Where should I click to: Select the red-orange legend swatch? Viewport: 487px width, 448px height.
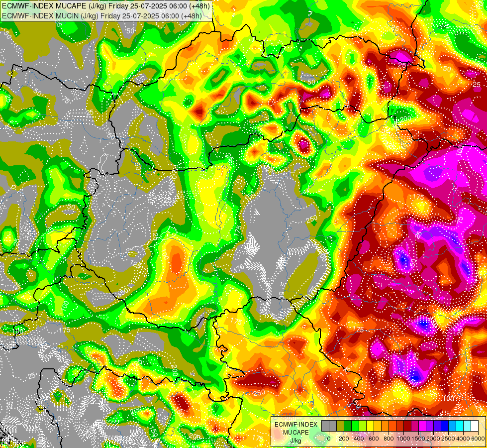[392, 426]
